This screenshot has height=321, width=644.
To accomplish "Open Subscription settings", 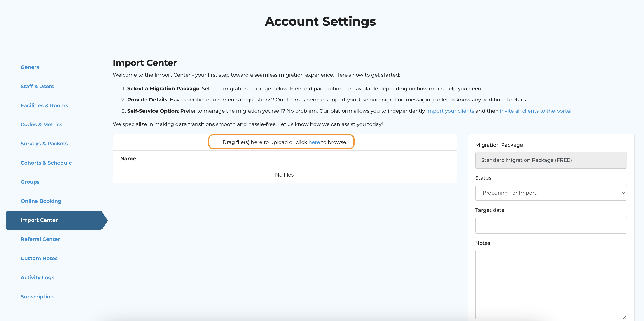I will pyautogui.click(x=37, y=296).
